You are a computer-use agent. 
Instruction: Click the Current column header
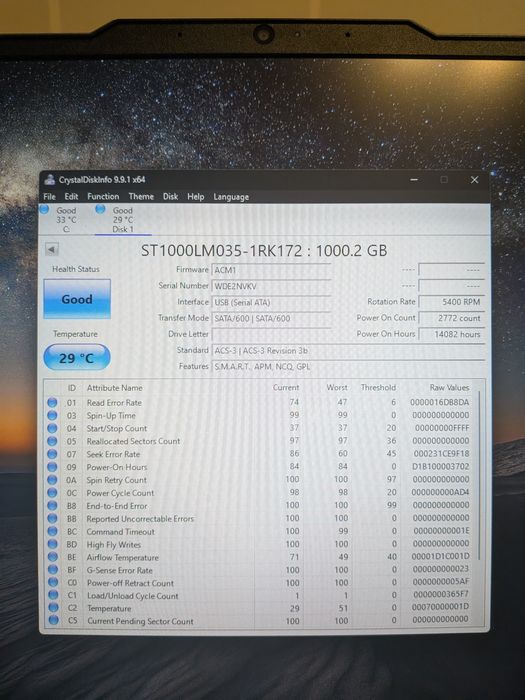(x=286, y=388)
